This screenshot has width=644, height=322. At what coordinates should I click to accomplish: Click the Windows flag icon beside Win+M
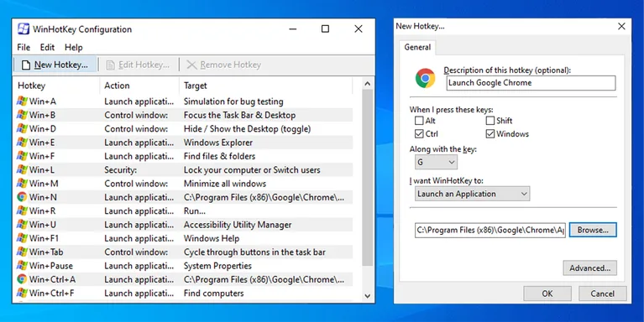[x=22, y=184]
